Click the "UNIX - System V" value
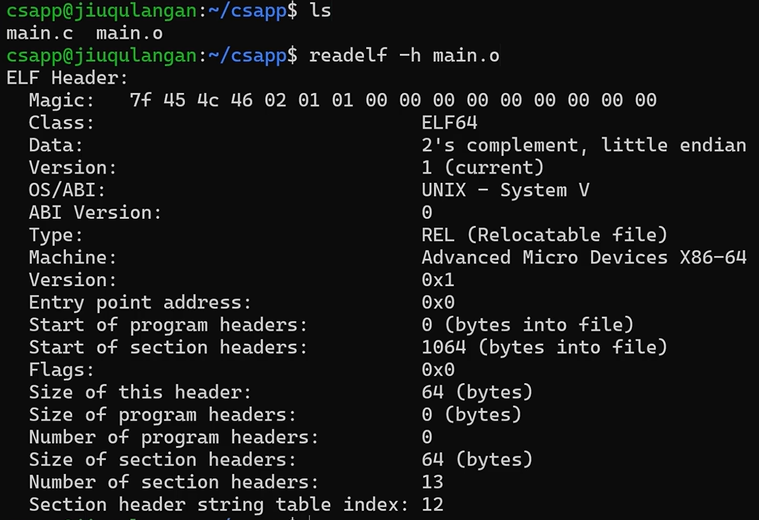This screenshot has width=759, height=520. coord(506,190)
